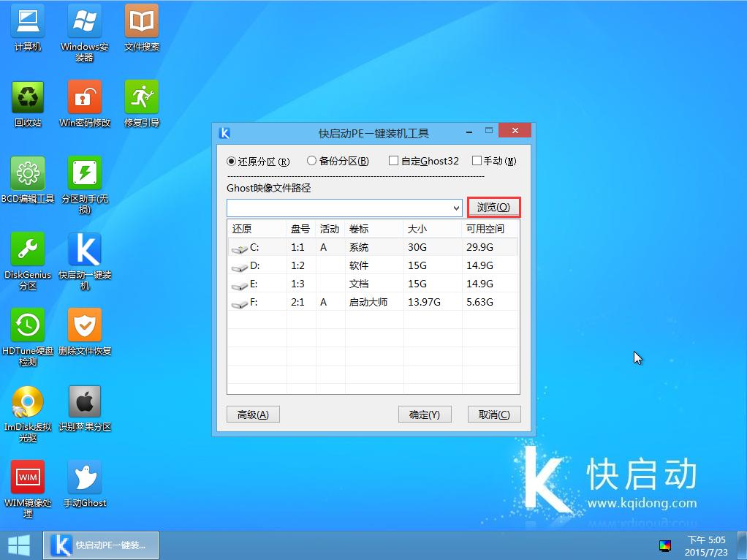Confirm with the 确定(Y) button
Screen dimensions: 747x560
424,414
